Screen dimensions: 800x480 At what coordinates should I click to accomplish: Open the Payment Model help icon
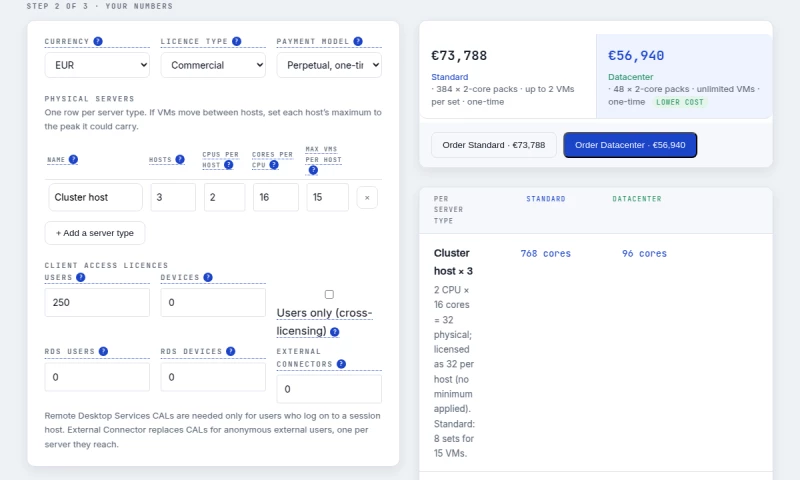358,41
